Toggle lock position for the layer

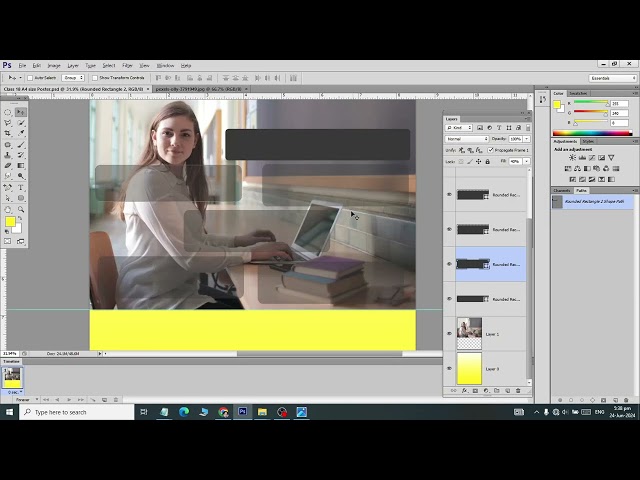(479, 161)
